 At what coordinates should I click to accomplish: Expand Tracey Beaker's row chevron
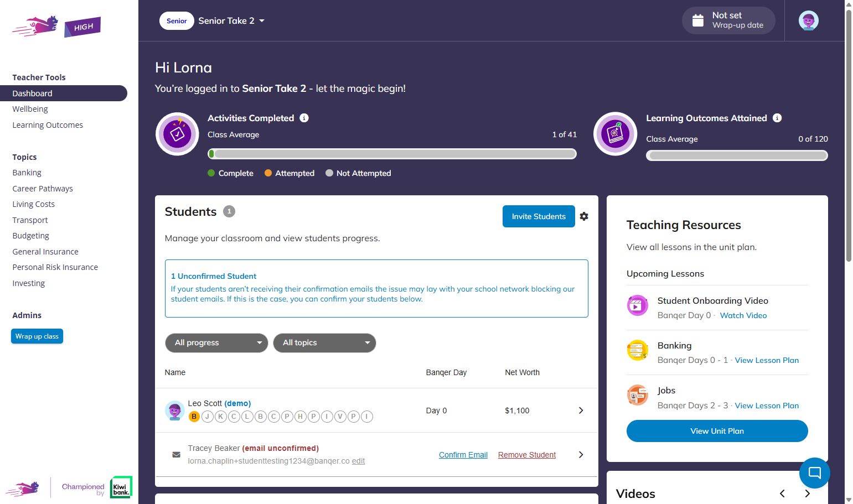point(581,455)
